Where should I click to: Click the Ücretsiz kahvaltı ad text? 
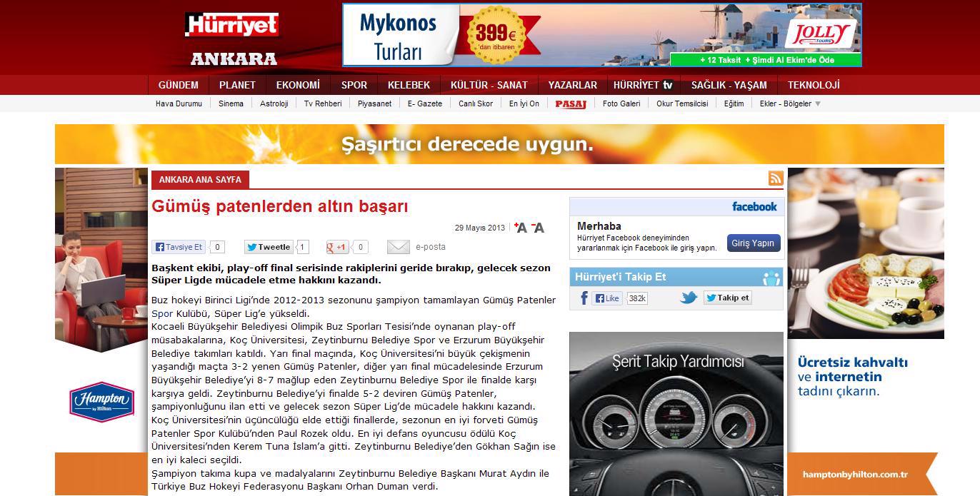853,376
